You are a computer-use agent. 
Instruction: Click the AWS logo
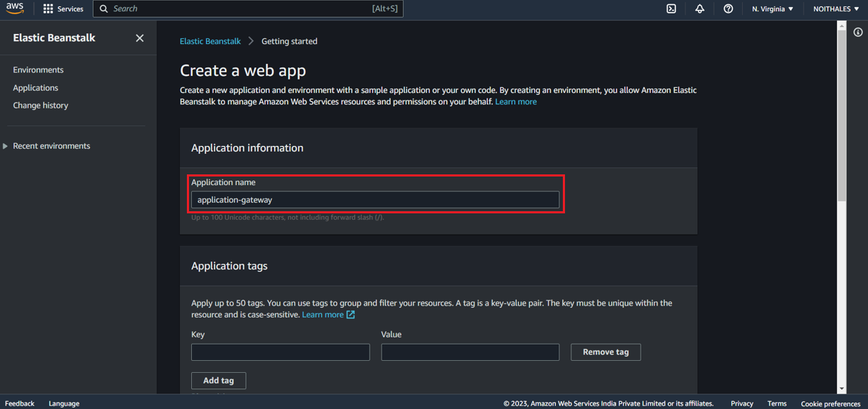click(15, 8)
